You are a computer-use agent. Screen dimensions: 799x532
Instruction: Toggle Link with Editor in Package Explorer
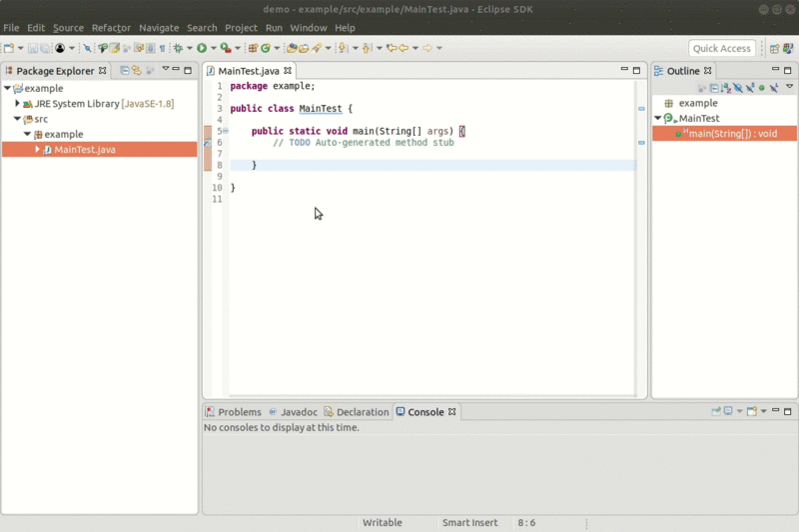pyautogui.click(x=137, y=71)
